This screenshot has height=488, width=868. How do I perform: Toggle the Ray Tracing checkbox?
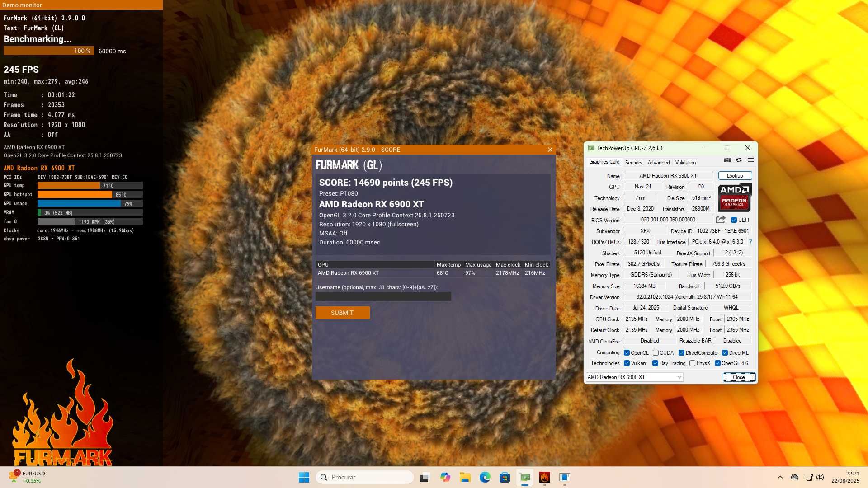pos(655,363)
